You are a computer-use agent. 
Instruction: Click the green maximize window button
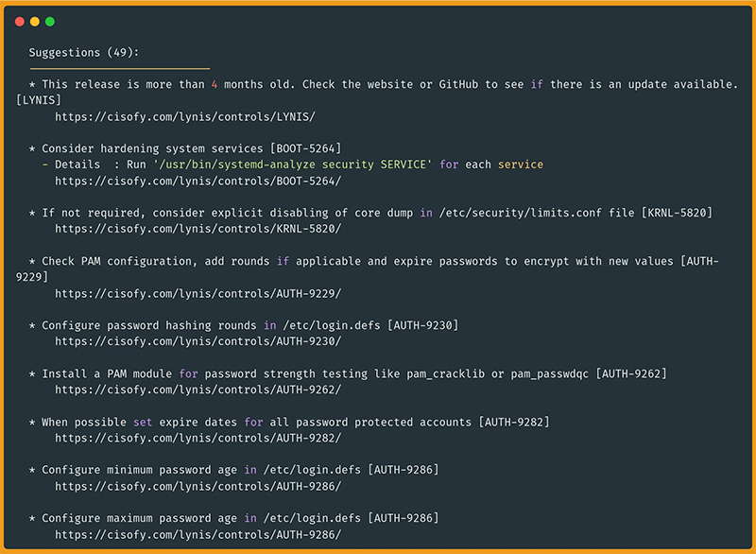pos(50,21)
